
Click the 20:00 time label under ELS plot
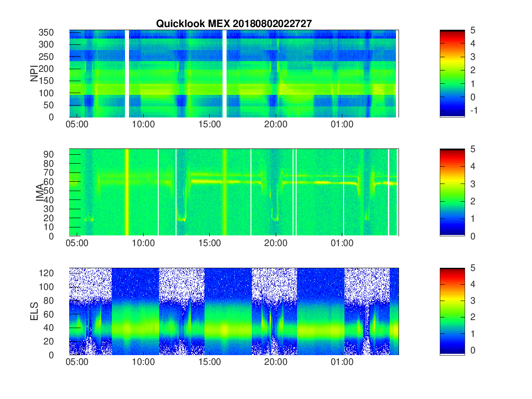click(x=276, y=363)
